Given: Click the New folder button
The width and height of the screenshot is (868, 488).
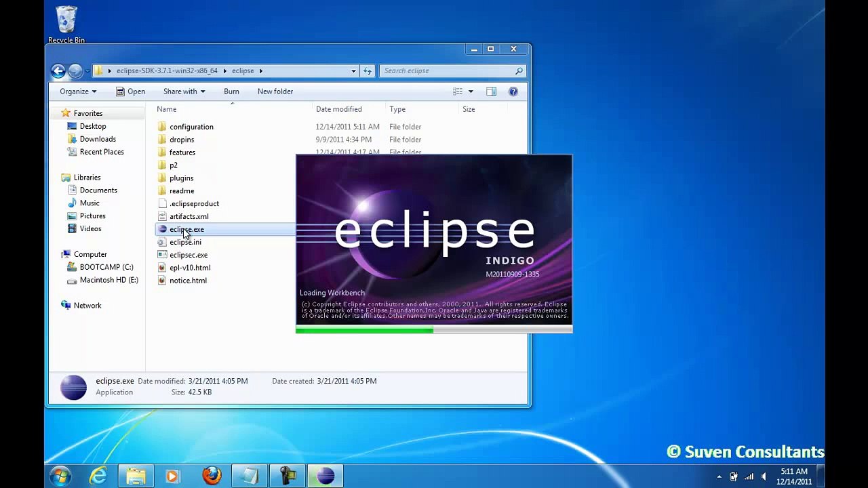Looking at the screenshot, I should point(275,91).
